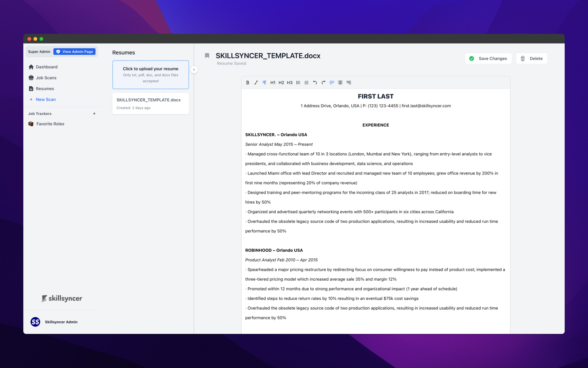Click the redo arrow icon

(x=323, y=82)
